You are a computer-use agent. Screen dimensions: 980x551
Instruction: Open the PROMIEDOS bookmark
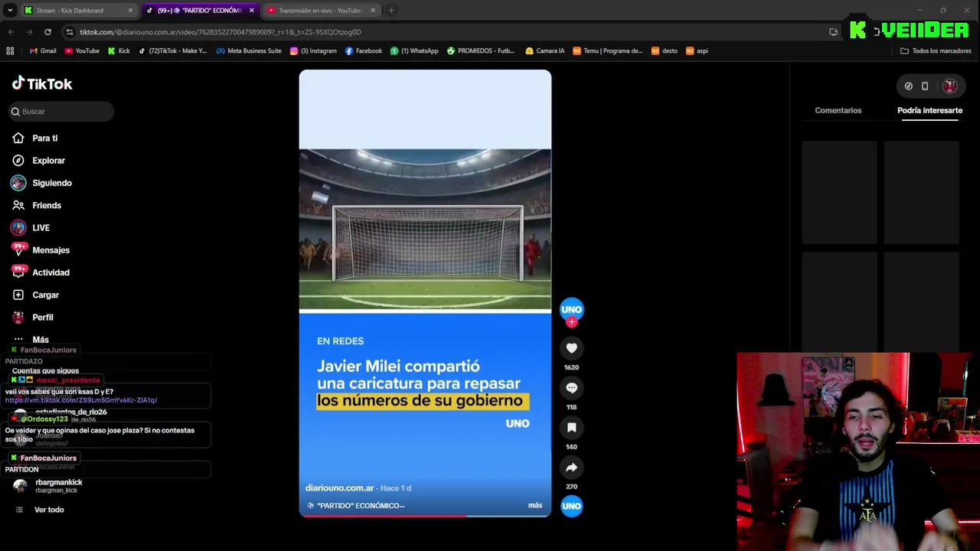click(x=481, y=51)
